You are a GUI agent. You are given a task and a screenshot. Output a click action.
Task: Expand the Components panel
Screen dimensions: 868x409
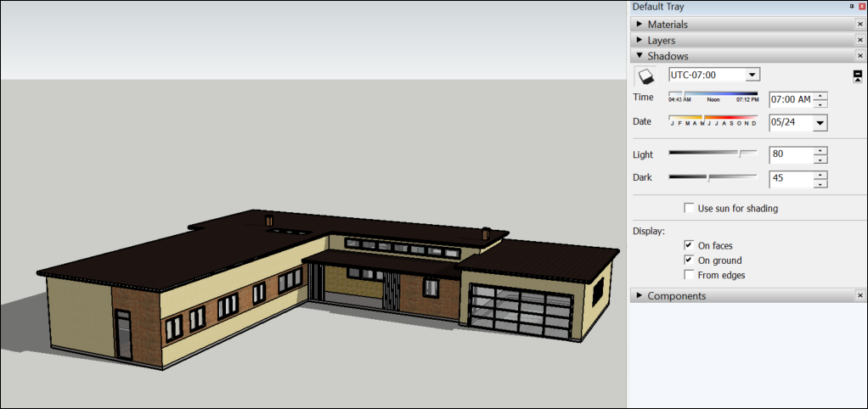639,295
